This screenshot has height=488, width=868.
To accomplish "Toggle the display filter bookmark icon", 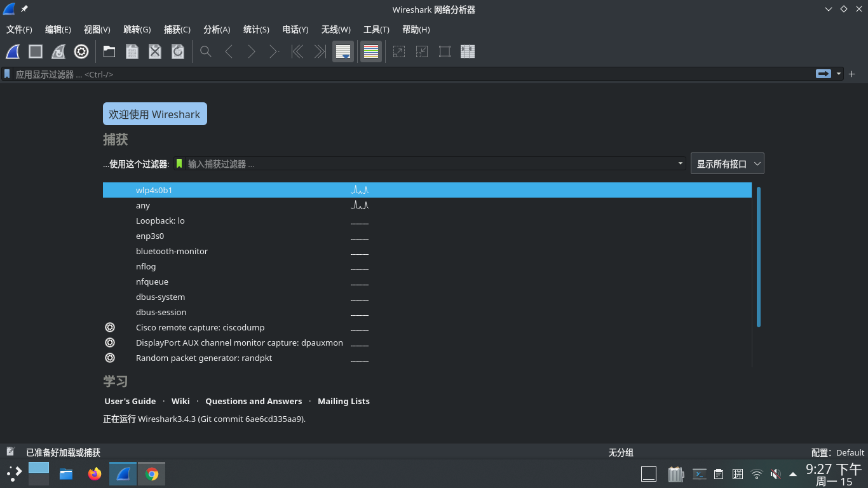I will click(7, 74).
